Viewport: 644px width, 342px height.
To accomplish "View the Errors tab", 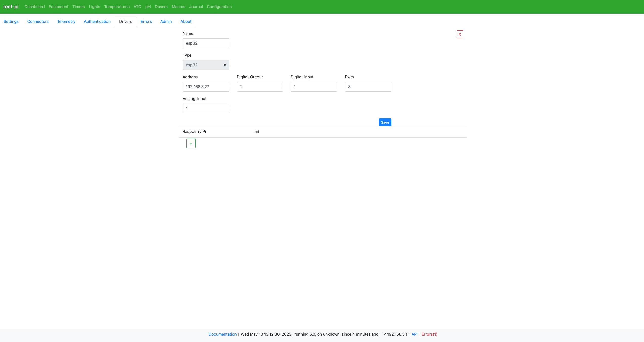I will coord(146,21).
